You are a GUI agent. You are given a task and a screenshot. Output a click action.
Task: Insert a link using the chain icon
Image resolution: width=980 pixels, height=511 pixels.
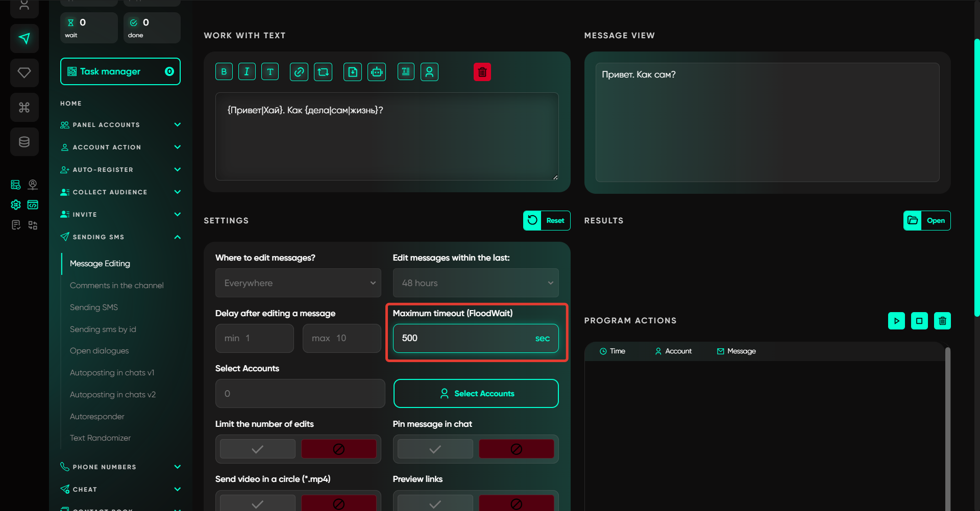(x=299, y=72)
